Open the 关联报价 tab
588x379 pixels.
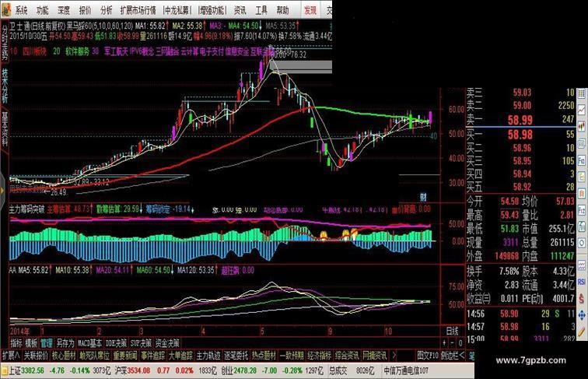point(36,355)
